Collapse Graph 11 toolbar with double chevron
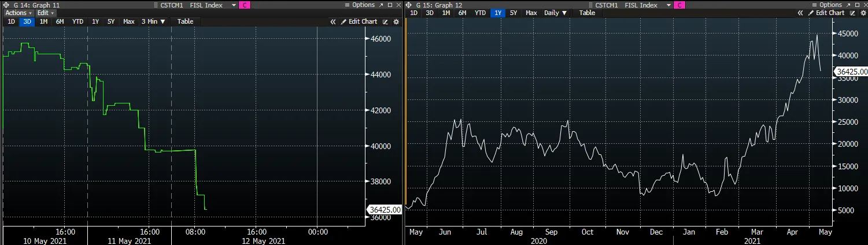This screenshot has width=868, height=245. [333, 21]
